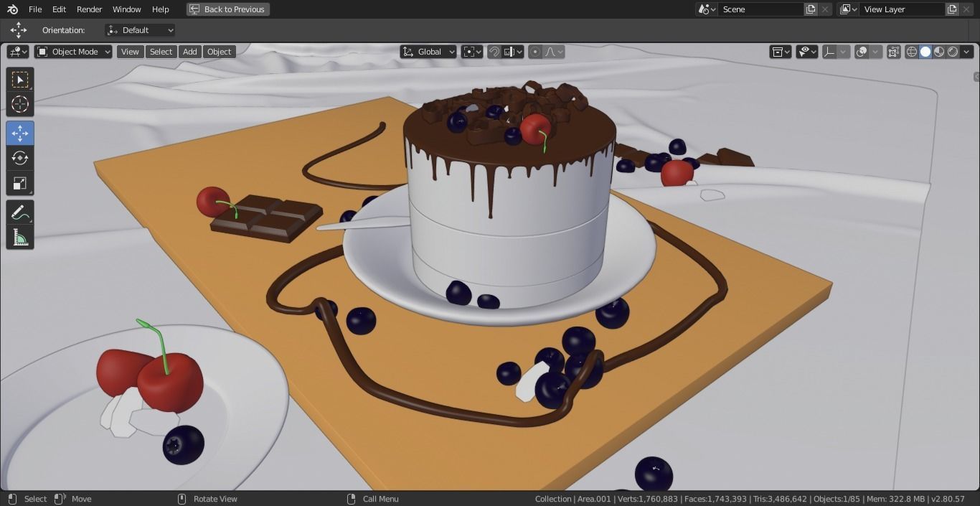Open the viewport Select menu

point(161,52)
